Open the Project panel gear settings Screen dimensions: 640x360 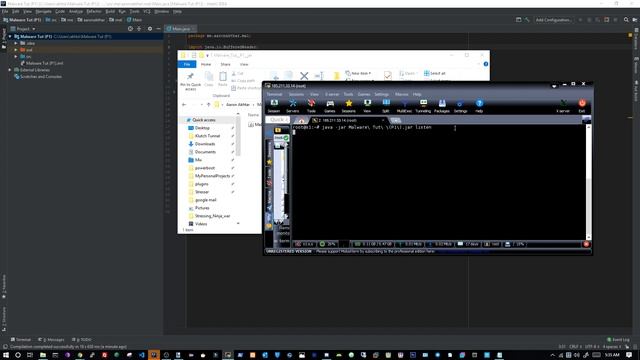tap(150, 29)
